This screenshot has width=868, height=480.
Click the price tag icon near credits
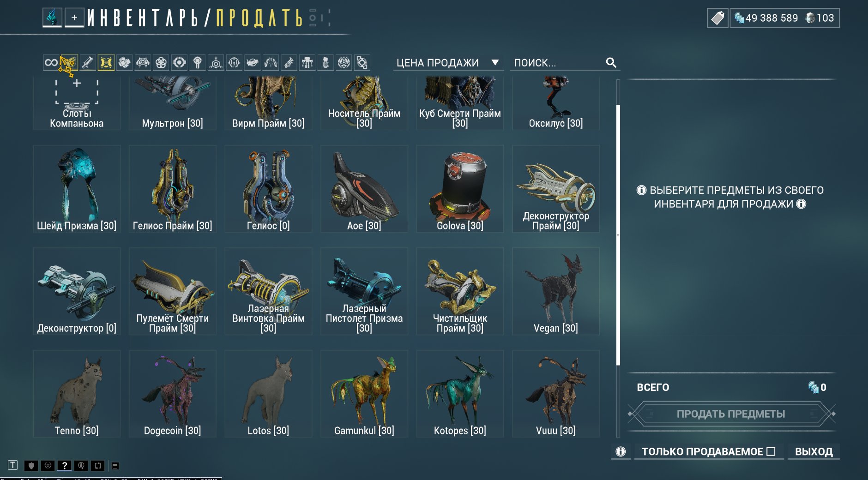pos(717,18)
